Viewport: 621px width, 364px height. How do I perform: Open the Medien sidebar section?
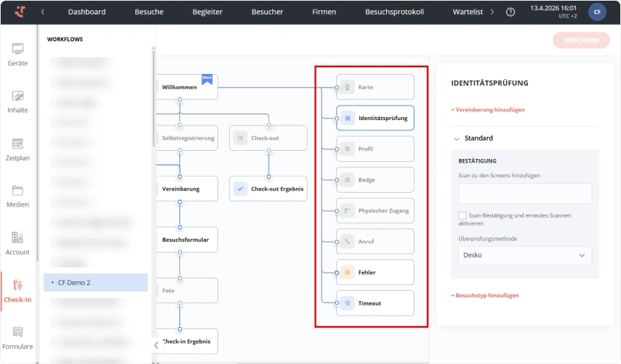click(18, 196)
